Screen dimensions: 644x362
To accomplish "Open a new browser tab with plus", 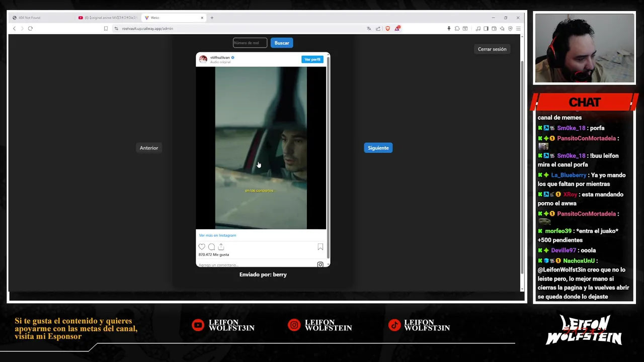I will (212, 18).
